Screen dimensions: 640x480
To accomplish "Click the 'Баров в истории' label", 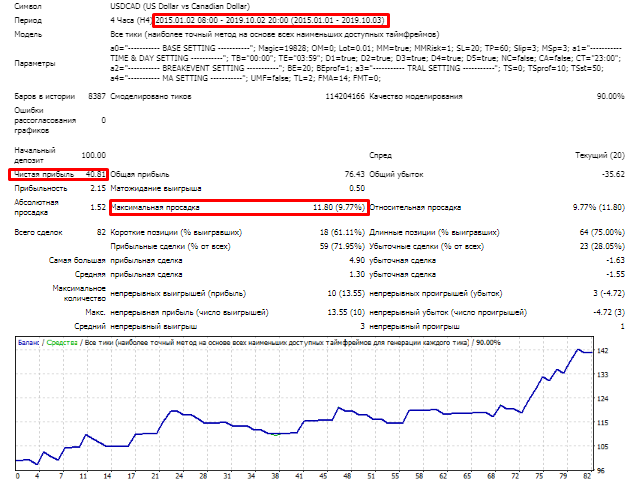I will (44, 97).
